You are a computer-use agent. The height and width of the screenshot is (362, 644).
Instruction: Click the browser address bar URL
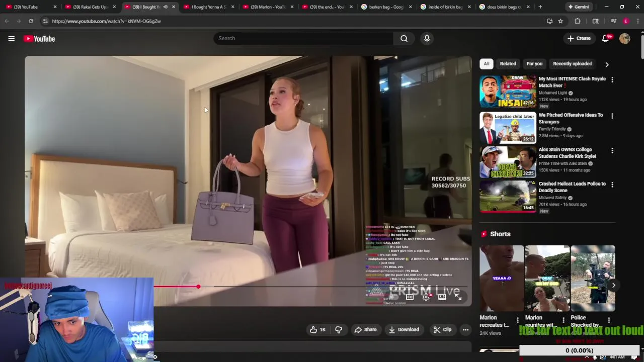(106, 21)
